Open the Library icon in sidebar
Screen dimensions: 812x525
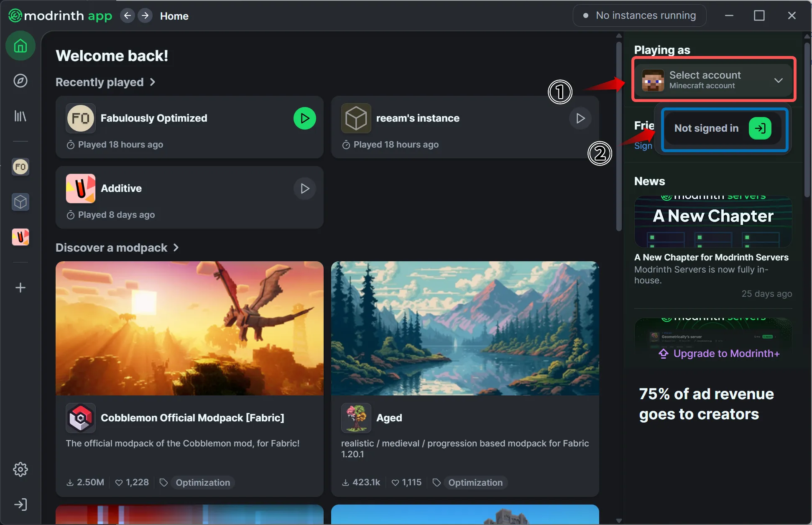pos(20,116)
